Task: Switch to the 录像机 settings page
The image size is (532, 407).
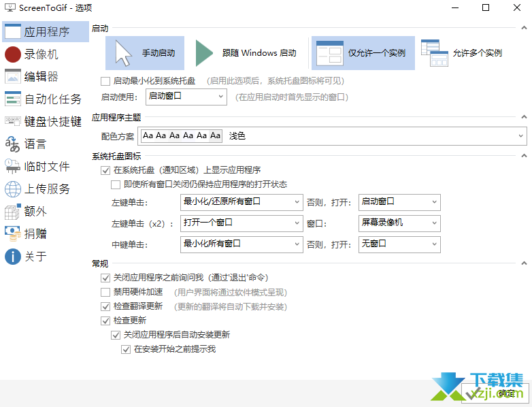Action: (x=46, y=54)
